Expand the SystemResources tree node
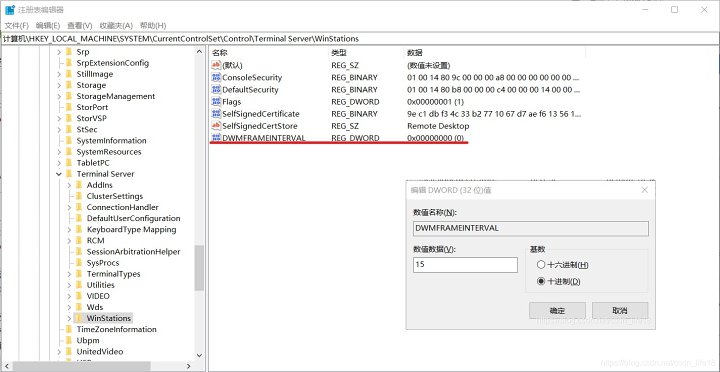This screenshot has height=372, width=720. point(59,152)
